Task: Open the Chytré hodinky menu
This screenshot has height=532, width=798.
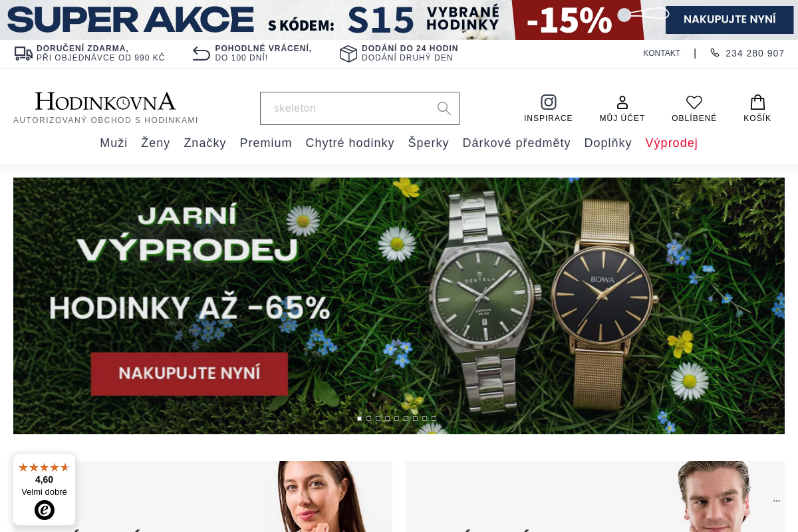Action: pyautogui.click(x=350, y=143)
